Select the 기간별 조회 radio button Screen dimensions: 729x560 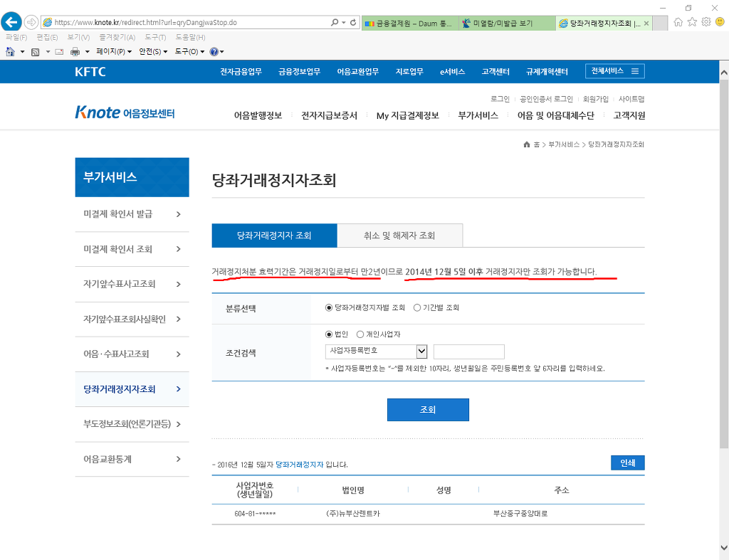tap(417, 308)
